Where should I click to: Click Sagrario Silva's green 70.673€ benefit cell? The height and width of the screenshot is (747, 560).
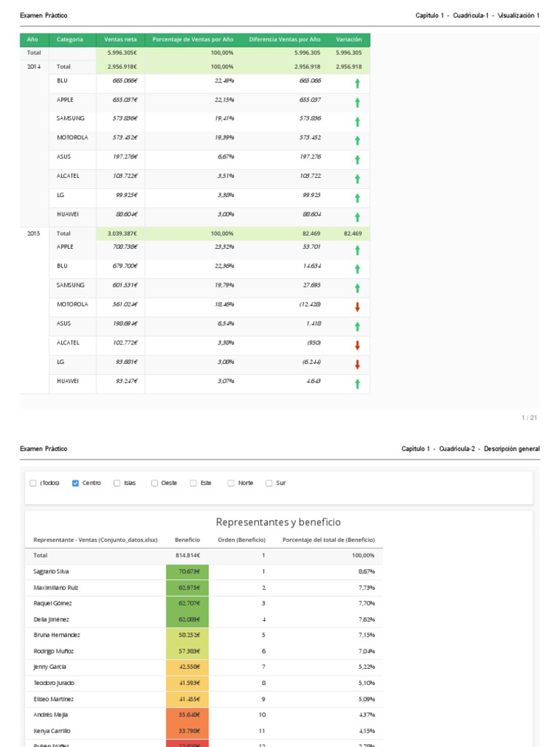187,572
